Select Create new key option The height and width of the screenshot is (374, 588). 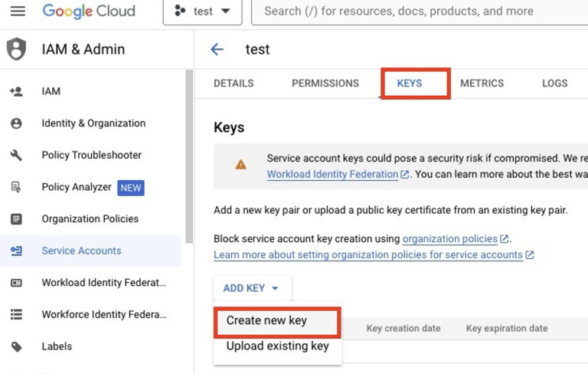coord(266,320)
